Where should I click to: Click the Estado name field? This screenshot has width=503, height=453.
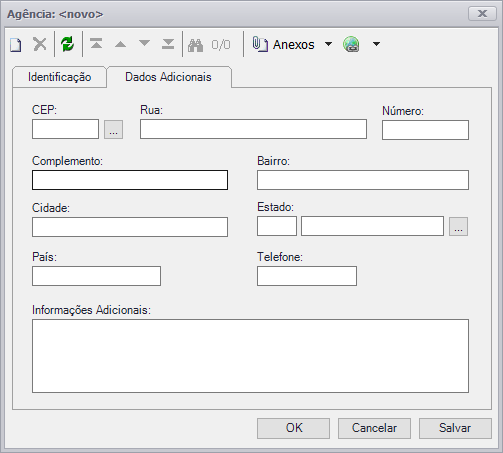[372, 226]
